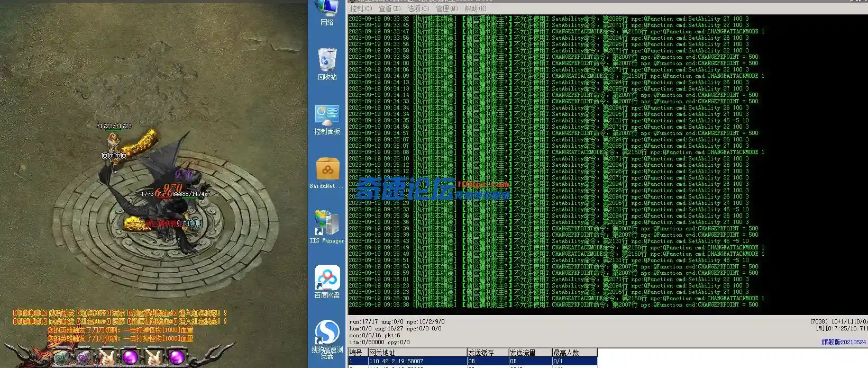Screen dimensions: 868x368
Task: Open the 选项(O) menu
Action: 418,8
